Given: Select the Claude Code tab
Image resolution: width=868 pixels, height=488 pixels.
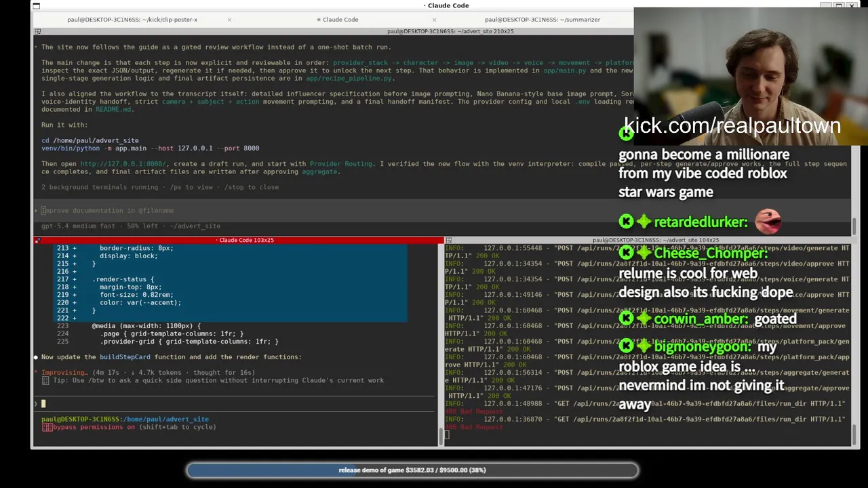Looking at the screenshot, I should click(338, 20).
